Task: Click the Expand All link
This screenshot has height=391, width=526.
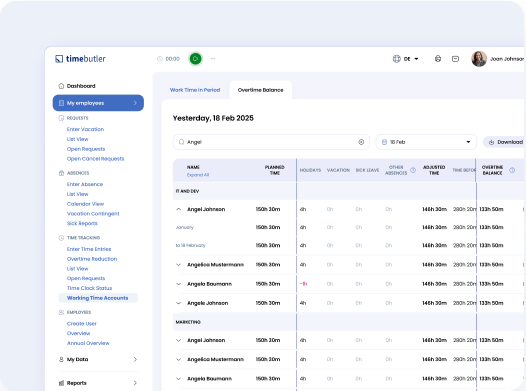Action: pos(198,175)
